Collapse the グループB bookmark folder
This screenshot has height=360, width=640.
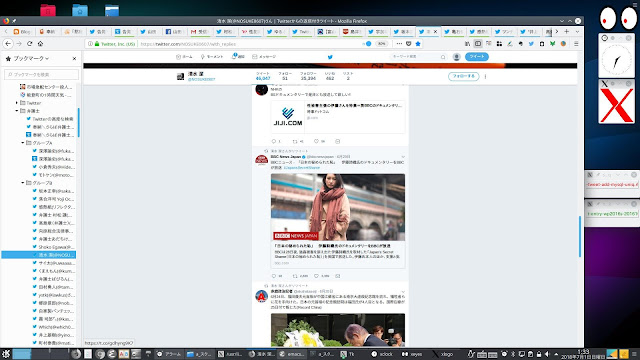[x=23, y=183]
